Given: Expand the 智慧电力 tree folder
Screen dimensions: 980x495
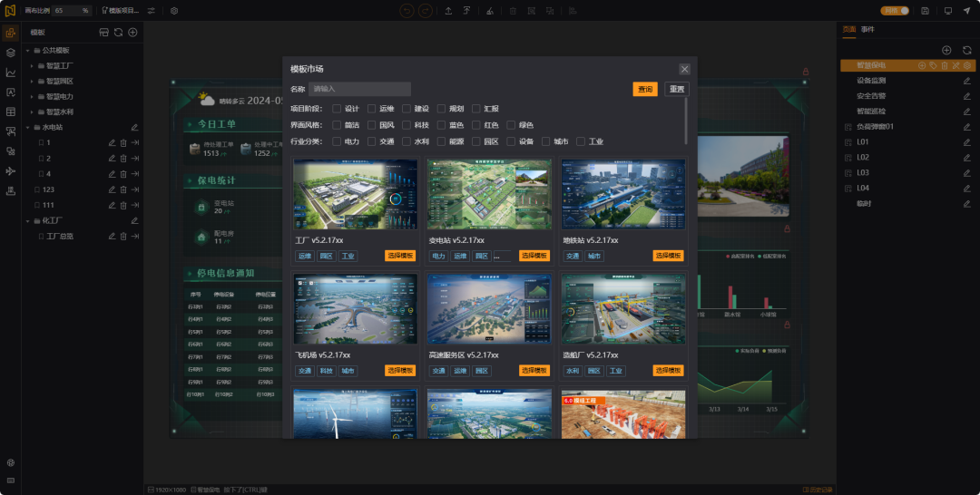Looking at the screenshot, I should (x=32, y=97).
